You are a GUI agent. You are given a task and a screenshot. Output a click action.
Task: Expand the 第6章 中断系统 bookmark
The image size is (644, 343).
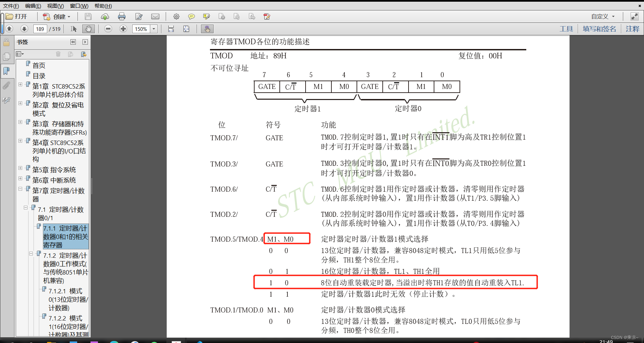coord(20,179)
